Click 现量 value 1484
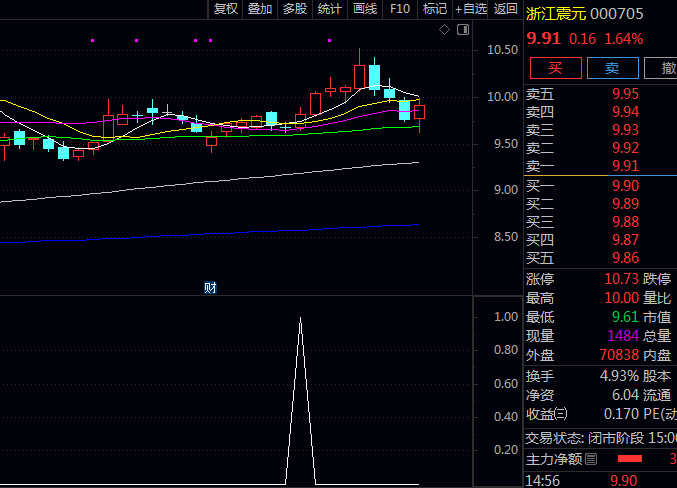 coord(623,336)
